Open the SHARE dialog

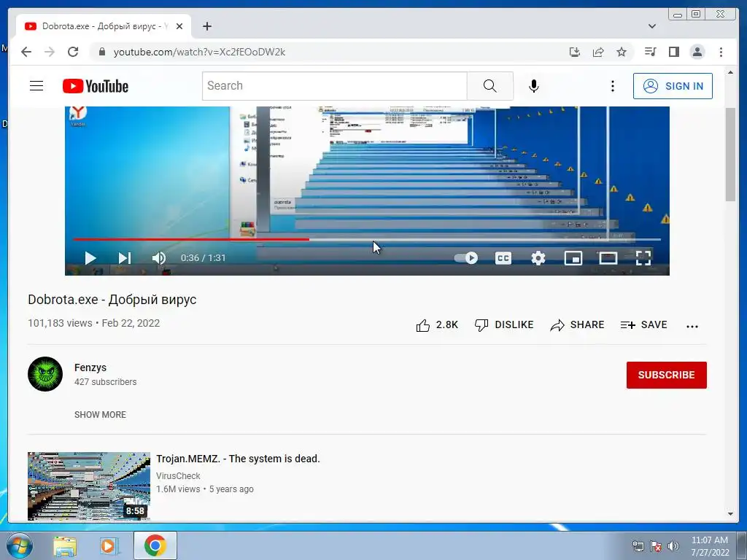pos(577,325)
